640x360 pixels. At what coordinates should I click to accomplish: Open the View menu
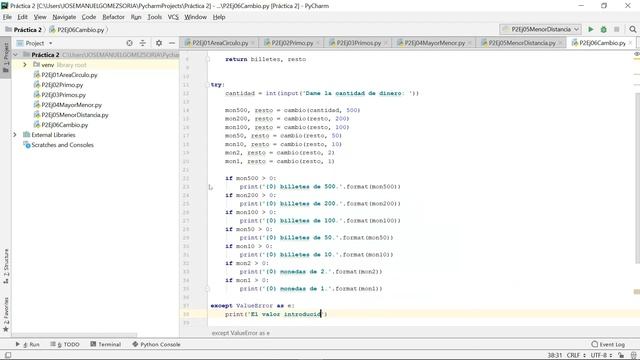[40, 17]
